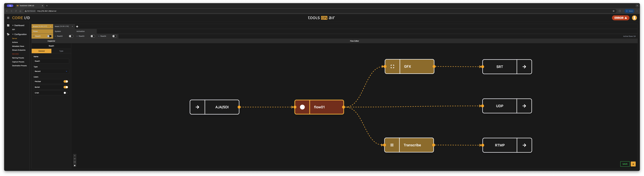This screenshot has height=176, width=644.
Task: Open the Type tab in Inspector
Action: click(61, 51)
